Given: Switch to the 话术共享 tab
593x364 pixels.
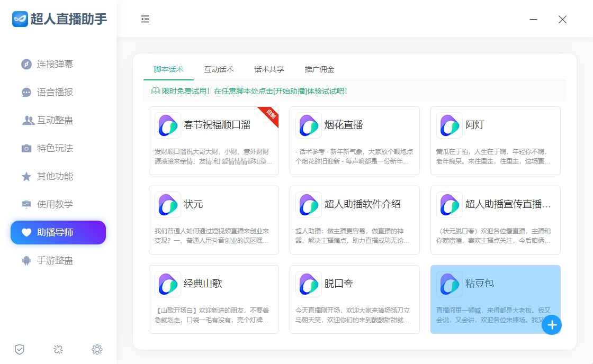Looking at the screenshot, I should click(x=269, y=69).
